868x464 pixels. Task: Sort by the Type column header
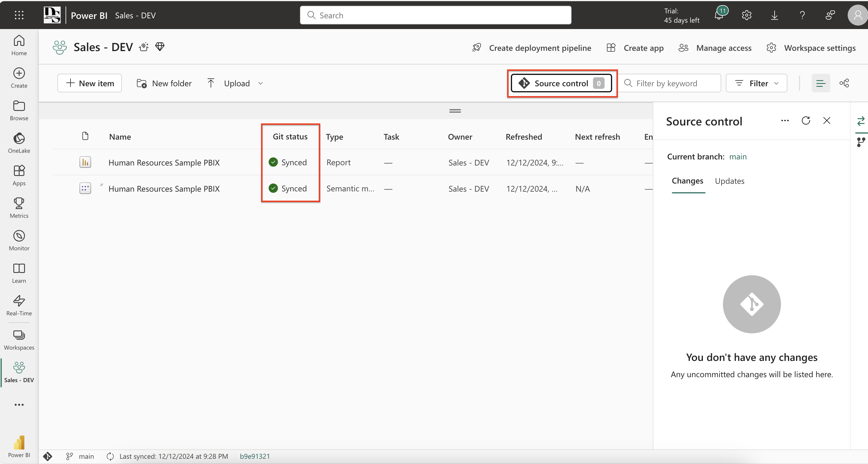coord(334,136)
